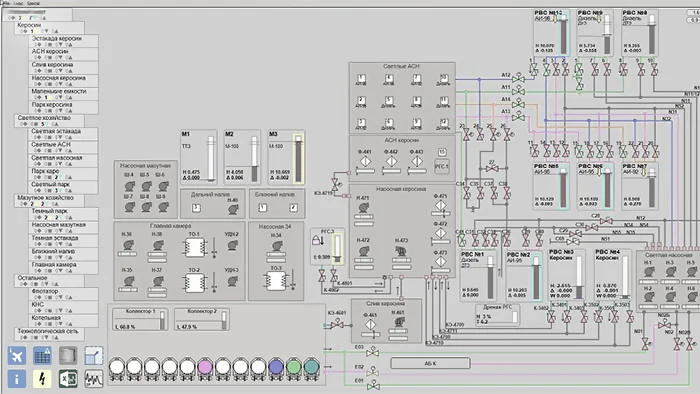Open the Дренаж РГС panel
The height and width of the screenshot is (394, 700).
coord(497,315)
